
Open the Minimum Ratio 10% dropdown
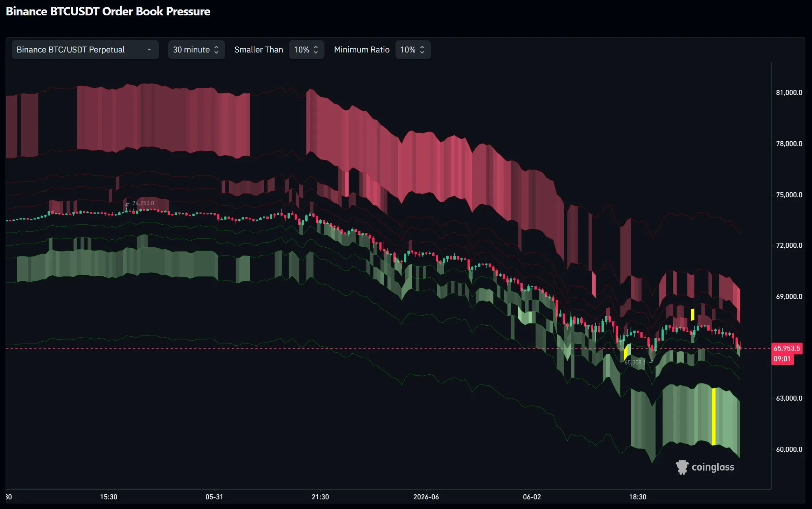(x=413, y=50)
